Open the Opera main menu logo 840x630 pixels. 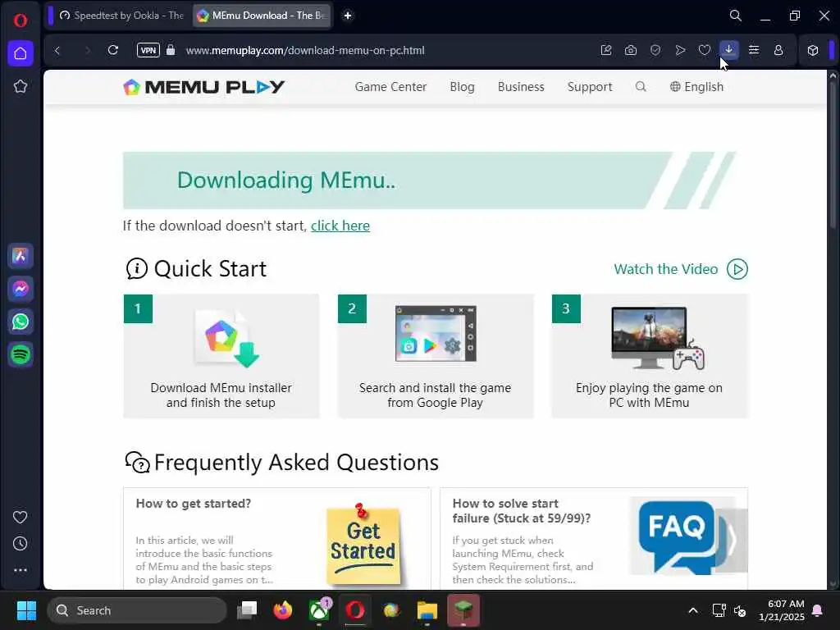pyautogui.click(x=21, y=21)
